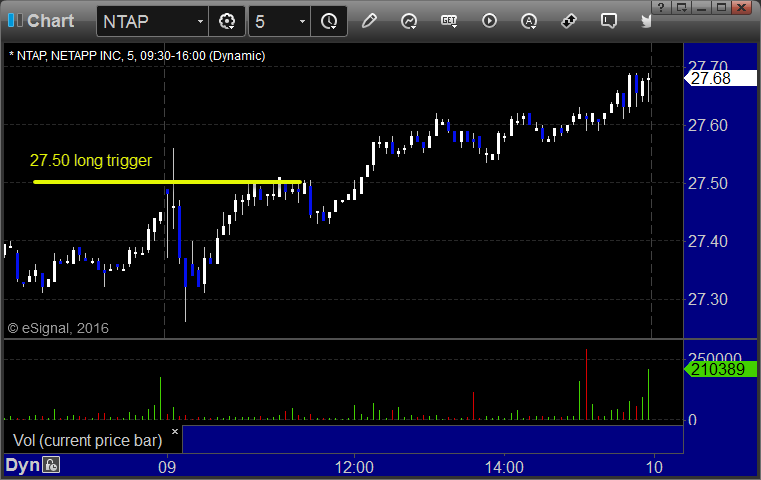Viewport: 761px width, 480px height.
Task: Click the 09 date axis label
Action: click(x=167, y=467)
